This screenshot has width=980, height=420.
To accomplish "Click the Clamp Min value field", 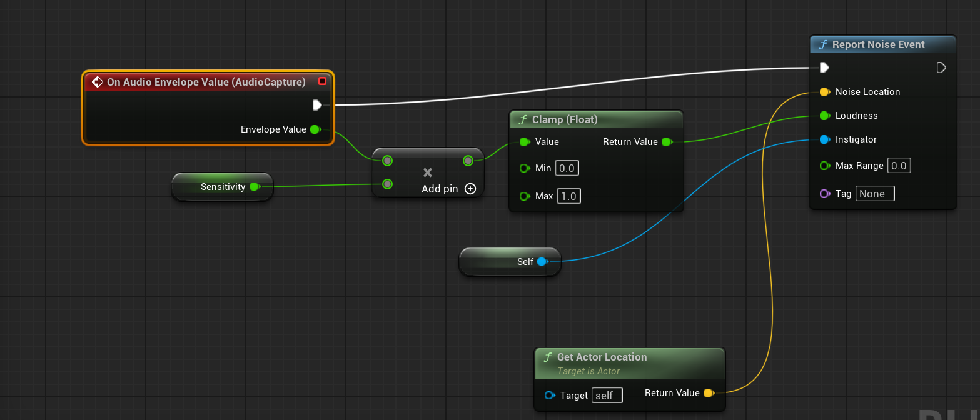I will 568,168.
